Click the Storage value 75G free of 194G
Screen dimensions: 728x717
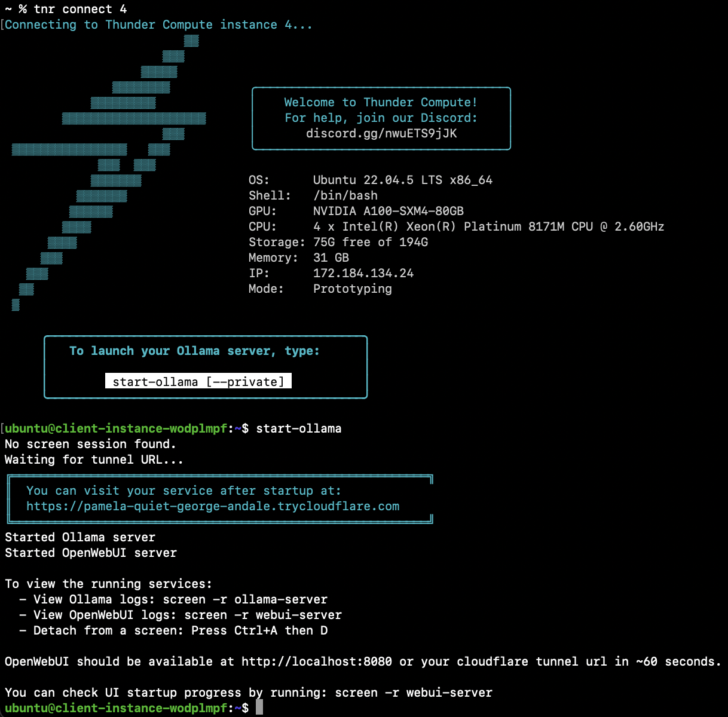(x=371, y=242)
